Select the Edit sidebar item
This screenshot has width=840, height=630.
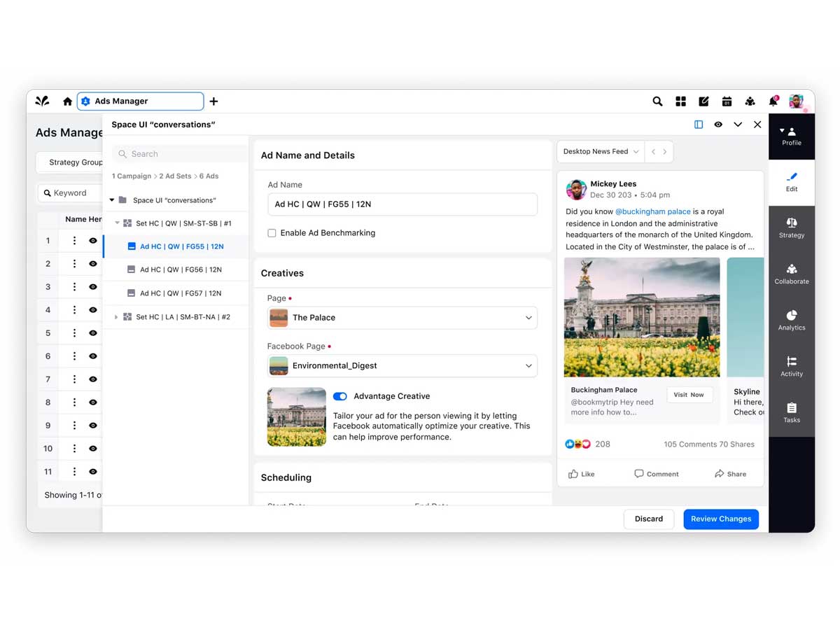pyautogui.click(x=792, y=183)
